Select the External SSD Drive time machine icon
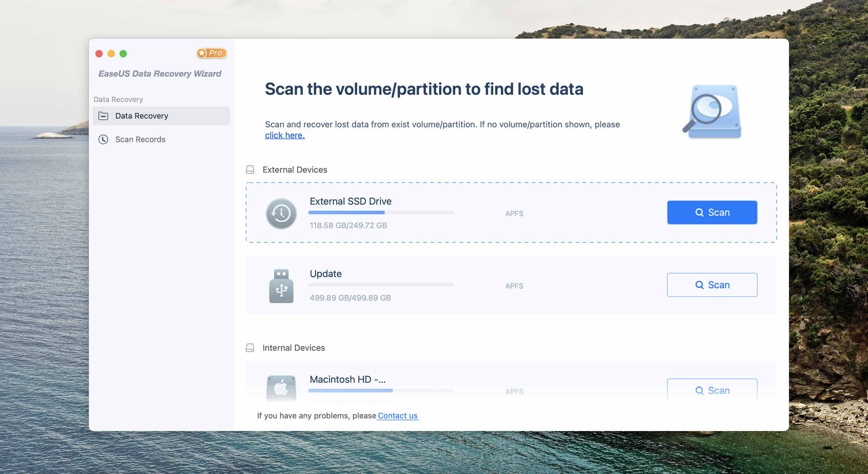 coord(281,214)
